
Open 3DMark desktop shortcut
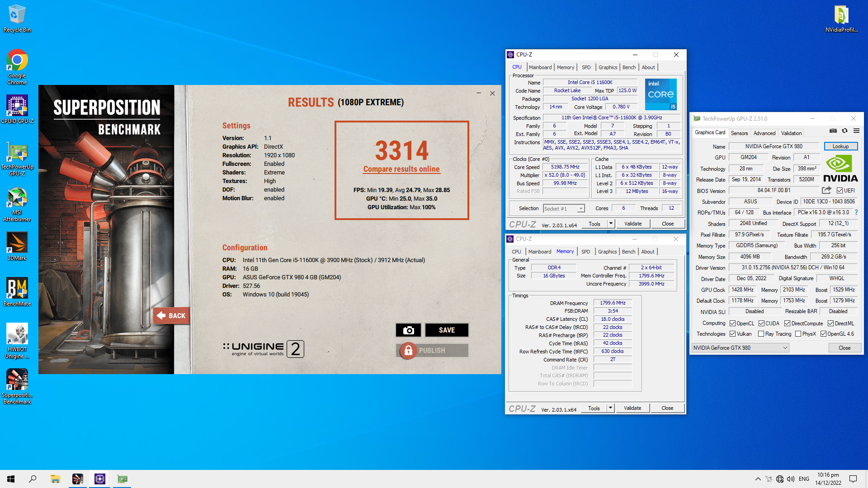click(17, 246)
